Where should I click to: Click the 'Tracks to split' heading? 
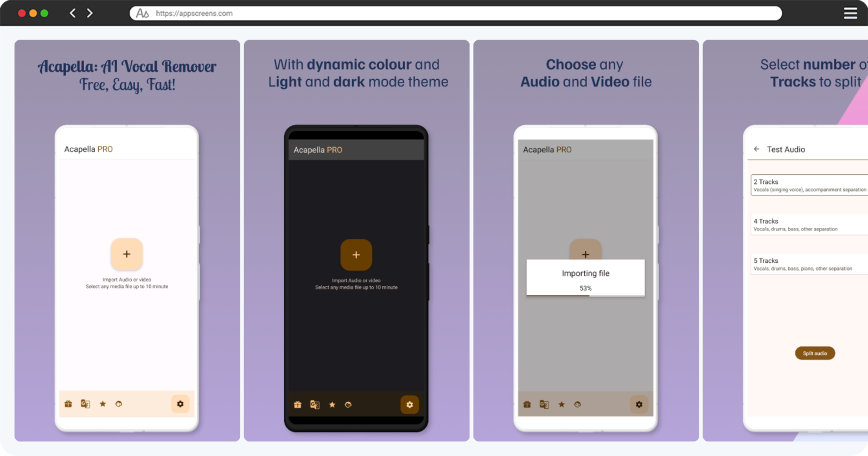click(815, 82)
